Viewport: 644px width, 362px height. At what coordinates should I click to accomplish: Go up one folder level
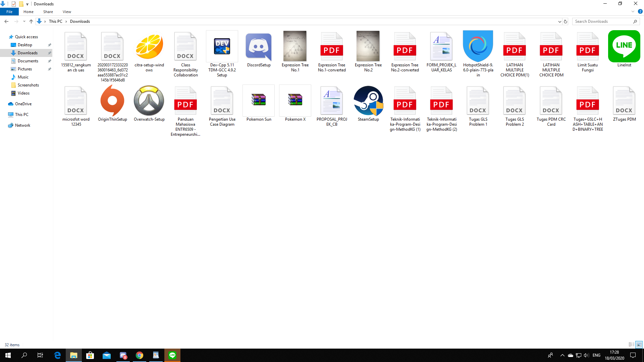(31, 21)
